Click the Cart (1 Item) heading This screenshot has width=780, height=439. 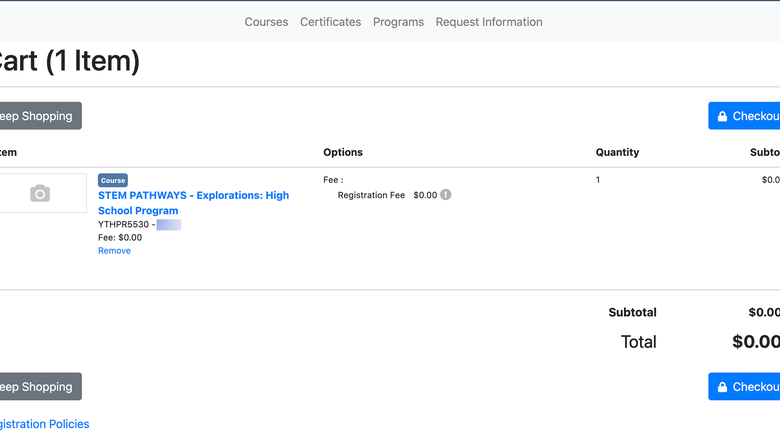click(70, 61)
